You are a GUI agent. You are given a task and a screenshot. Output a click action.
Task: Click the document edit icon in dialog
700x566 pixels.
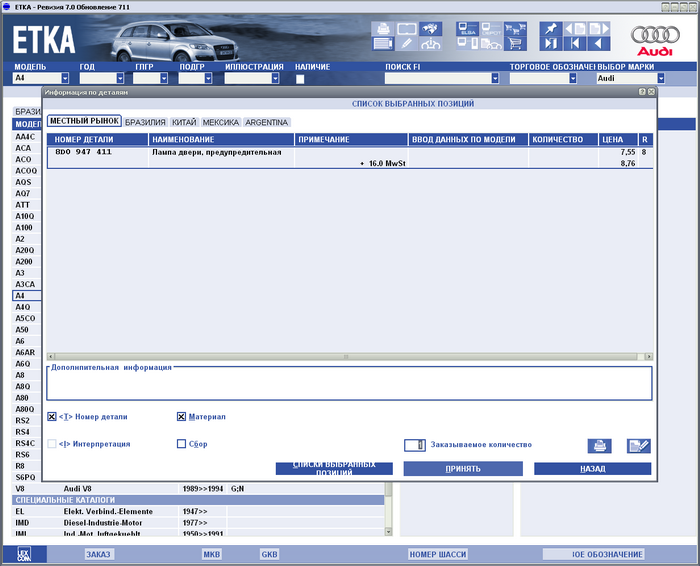pyautogui.click(x=638, y=446)
